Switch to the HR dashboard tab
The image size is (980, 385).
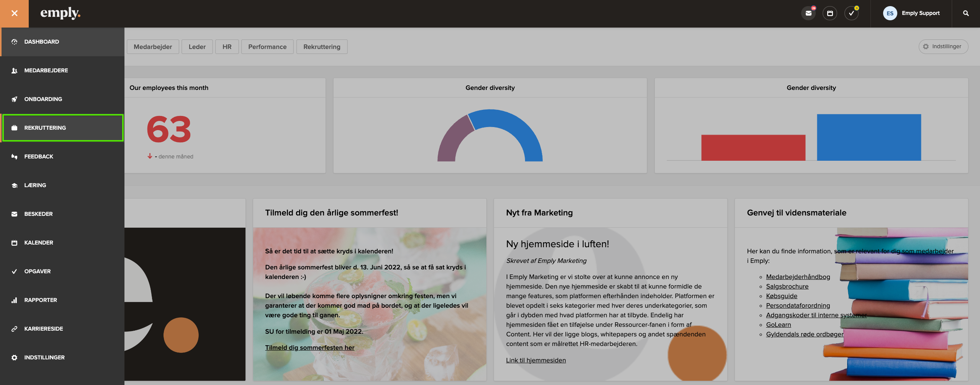[x=227, y=47]
